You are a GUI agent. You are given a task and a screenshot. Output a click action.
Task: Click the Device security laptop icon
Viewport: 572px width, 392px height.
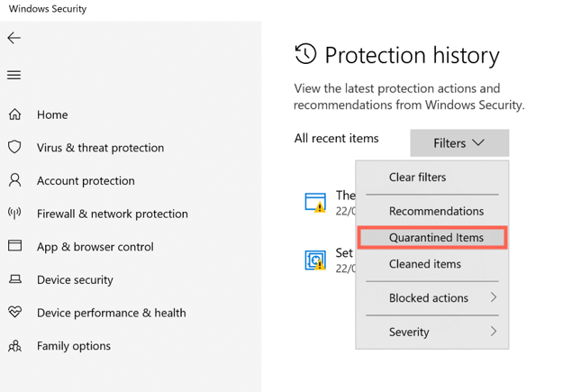pyautogui.click(x=14, y=279)
